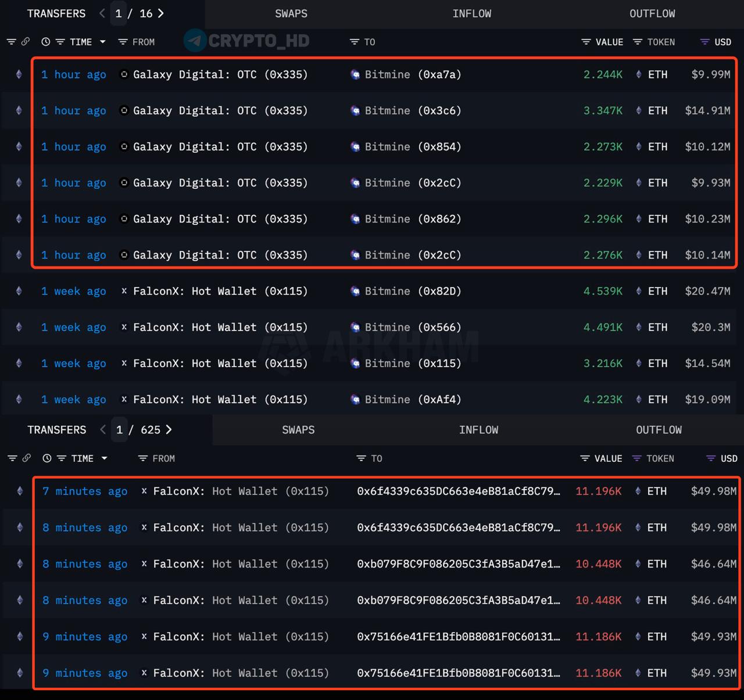Click the $10.23M USD amount
The width and height of the screenshot is (744, 700).
707,219
